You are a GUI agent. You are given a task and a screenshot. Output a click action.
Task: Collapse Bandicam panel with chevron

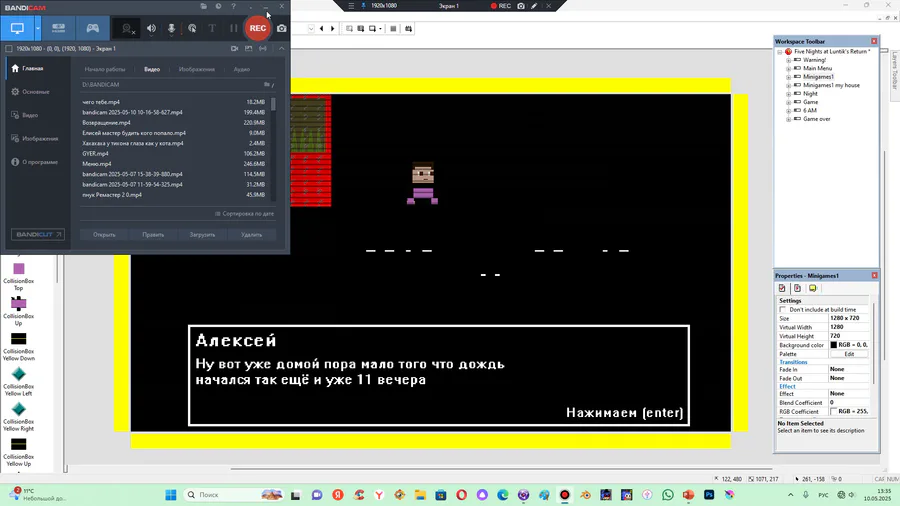pos(281,49)
